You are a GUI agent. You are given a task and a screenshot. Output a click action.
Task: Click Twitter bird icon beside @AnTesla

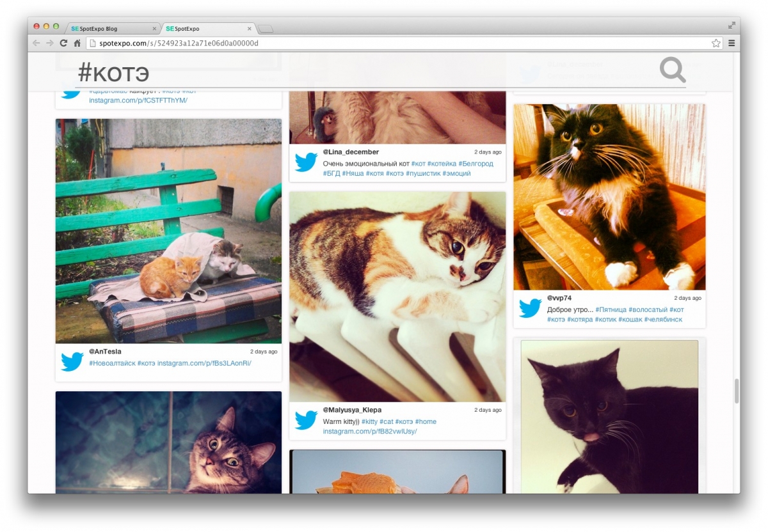coord(72,361)
